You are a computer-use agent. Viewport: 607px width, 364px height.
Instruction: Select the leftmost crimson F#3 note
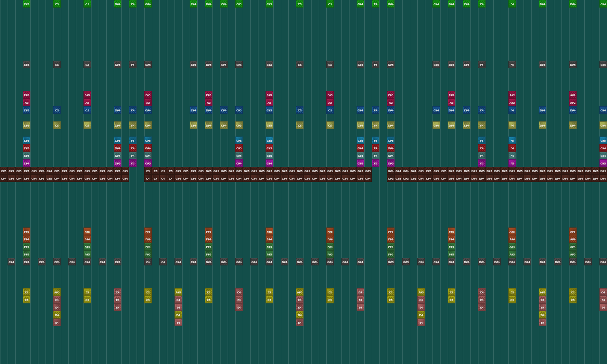pos(27,95)
